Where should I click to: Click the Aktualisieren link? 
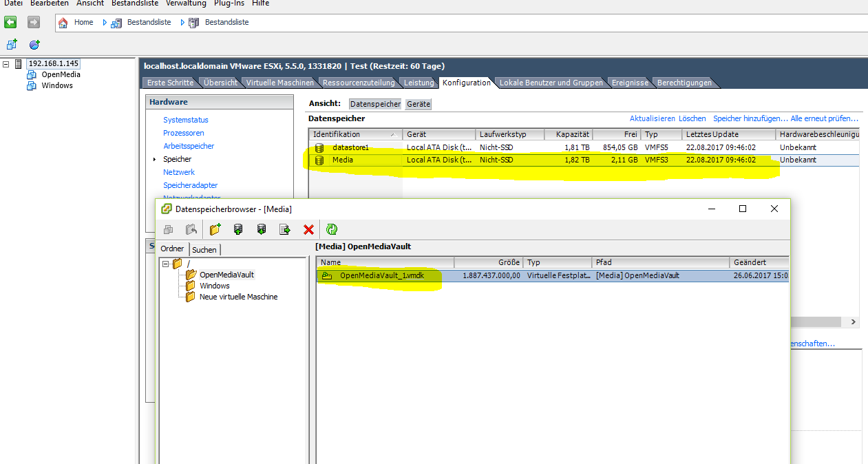[x=652, y=118]
